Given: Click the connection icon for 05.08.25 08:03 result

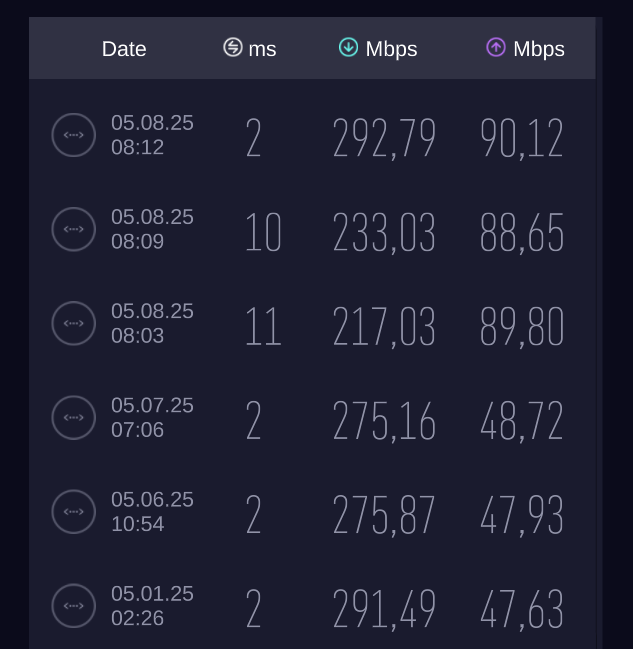Looking at the screenshot, I should click(74, 323).
